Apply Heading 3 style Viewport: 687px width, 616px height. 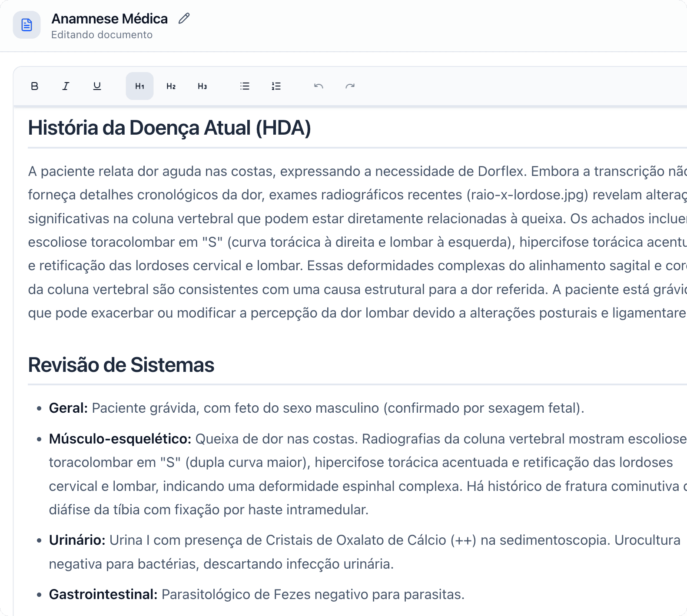coord(202,86)
